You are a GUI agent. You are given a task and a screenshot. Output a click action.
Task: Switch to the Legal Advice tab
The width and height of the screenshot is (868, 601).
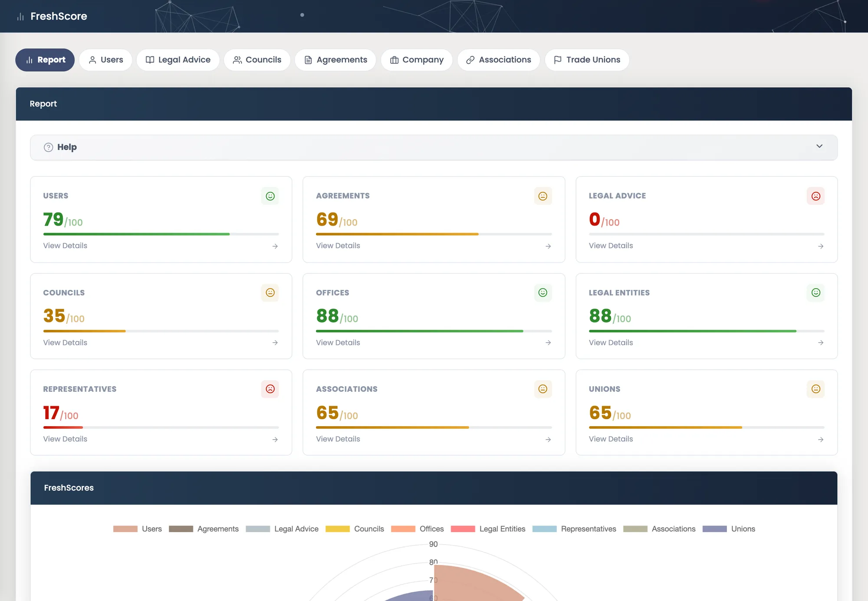click(x=178, y=60)
